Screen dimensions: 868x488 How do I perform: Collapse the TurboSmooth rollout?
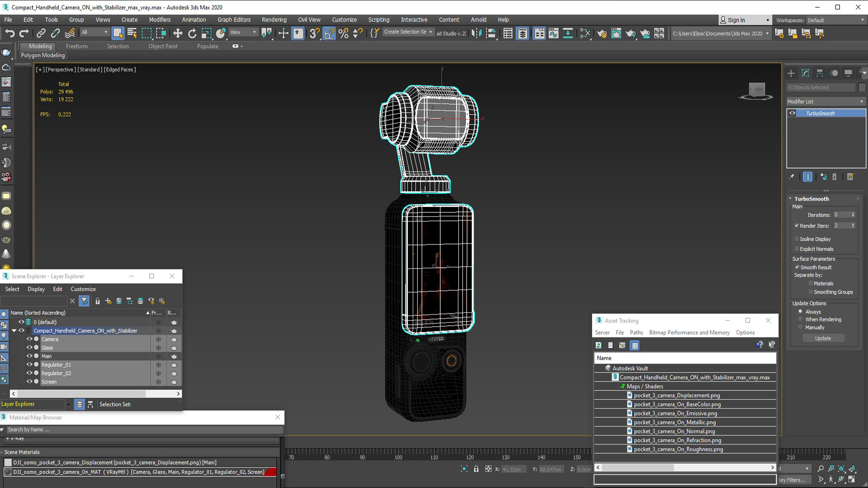click(790, 198)
